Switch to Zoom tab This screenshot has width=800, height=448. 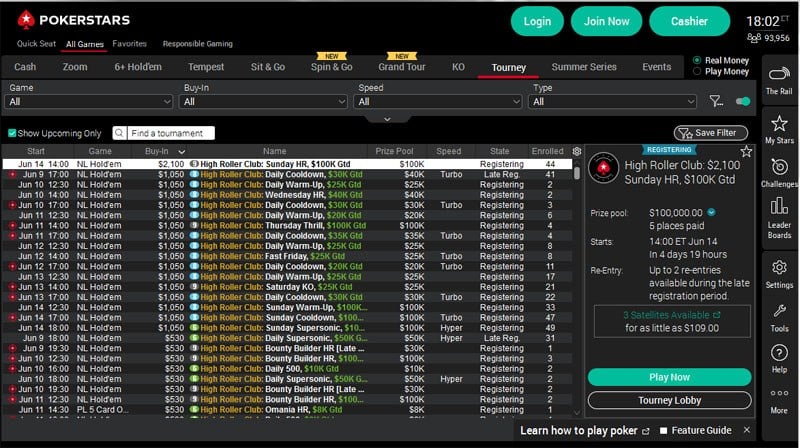pyautogui.click(x=75, y=67)
